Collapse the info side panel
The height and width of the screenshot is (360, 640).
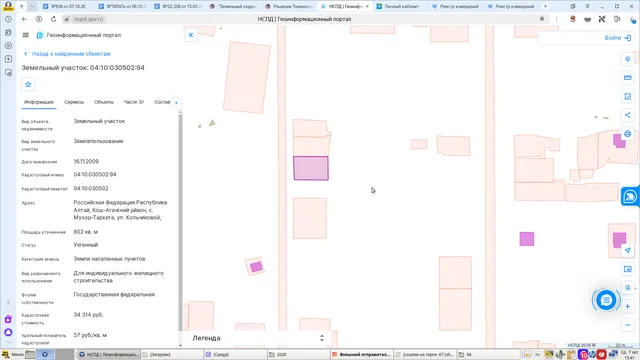191,35
